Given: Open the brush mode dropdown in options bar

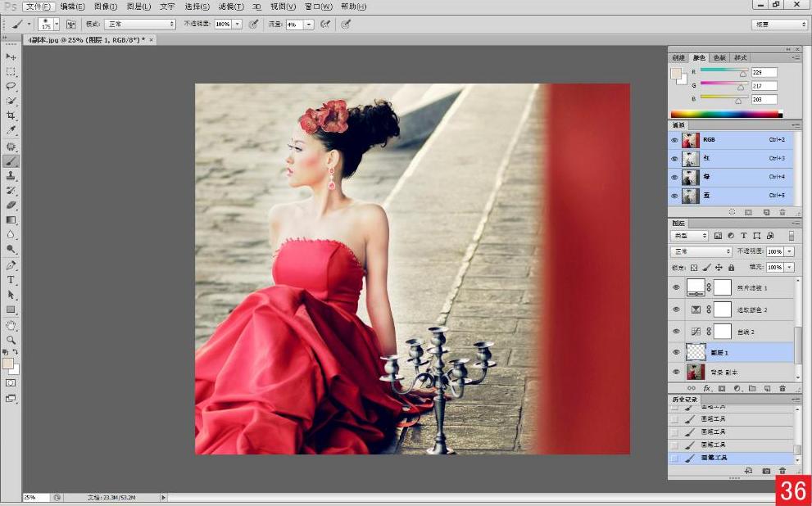Looking at the screenshot, I should click(140, 25).
